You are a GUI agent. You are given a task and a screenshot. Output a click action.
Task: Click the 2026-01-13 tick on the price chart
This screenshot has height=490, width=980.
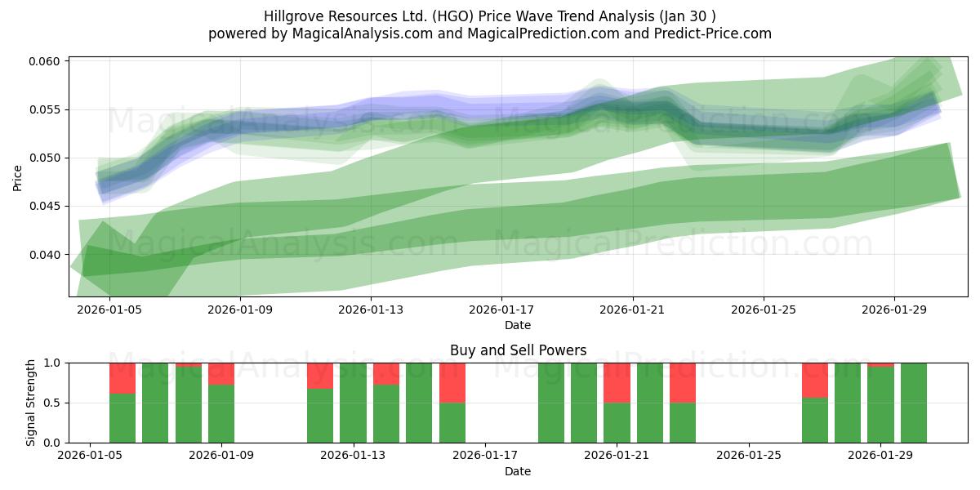tap(371, 310)
